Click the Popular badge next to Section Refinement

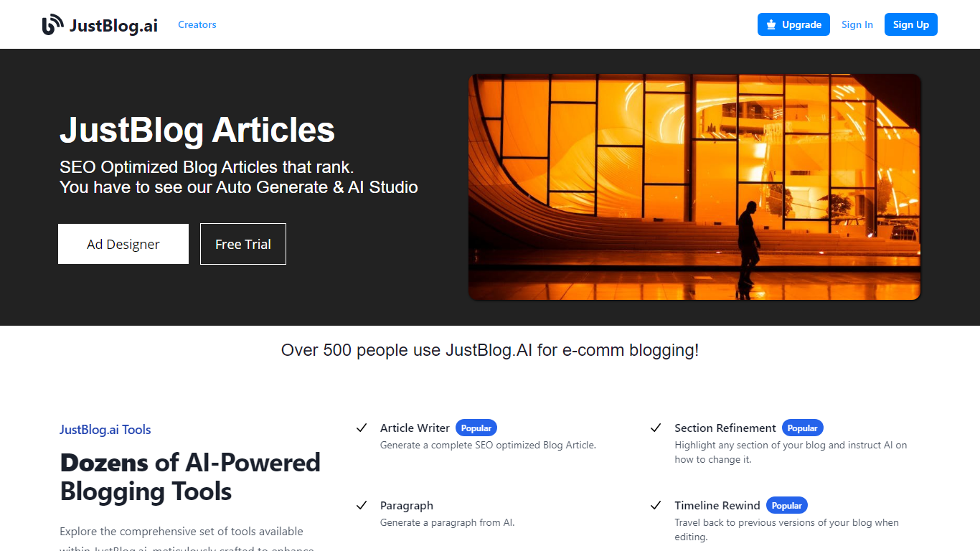click(x=802, y=428)
